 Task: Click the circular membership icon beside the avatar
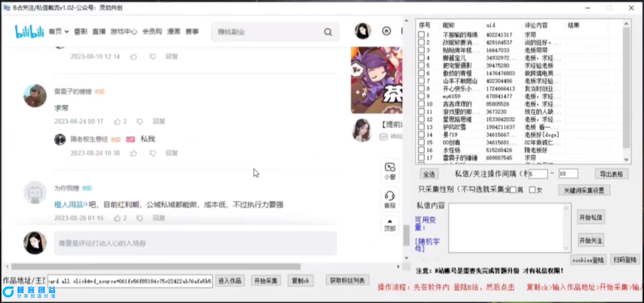(386, 31)
